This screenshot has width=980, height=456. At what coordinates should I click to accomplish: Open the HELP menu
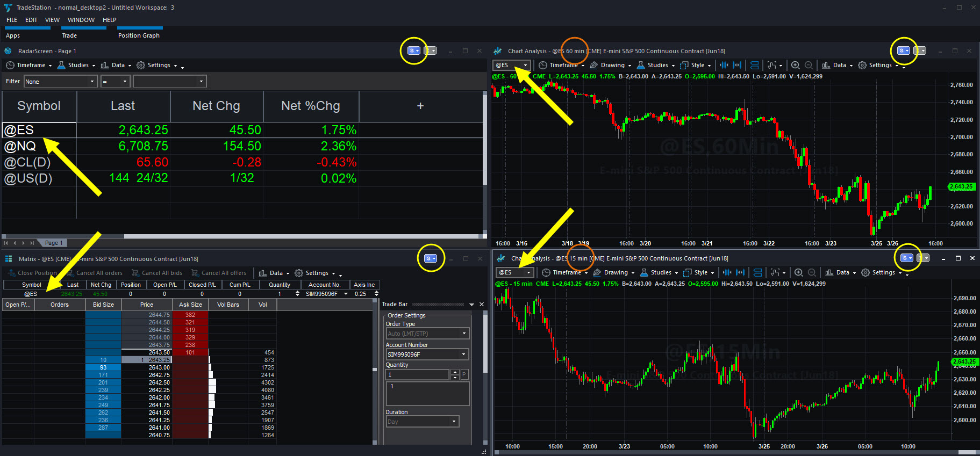tap(110, 20)
